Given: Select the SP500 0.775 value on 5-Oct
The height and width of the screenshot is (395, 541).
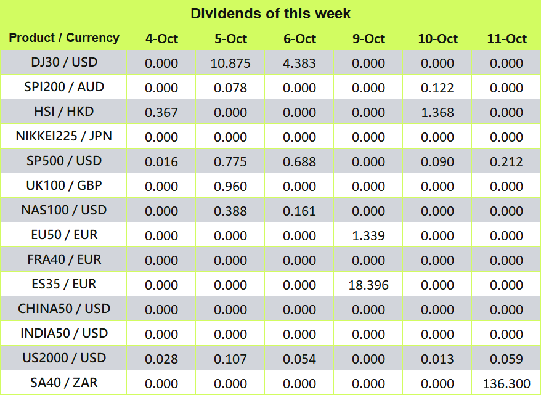Looking at the screenshot, I should coord(230,162).
